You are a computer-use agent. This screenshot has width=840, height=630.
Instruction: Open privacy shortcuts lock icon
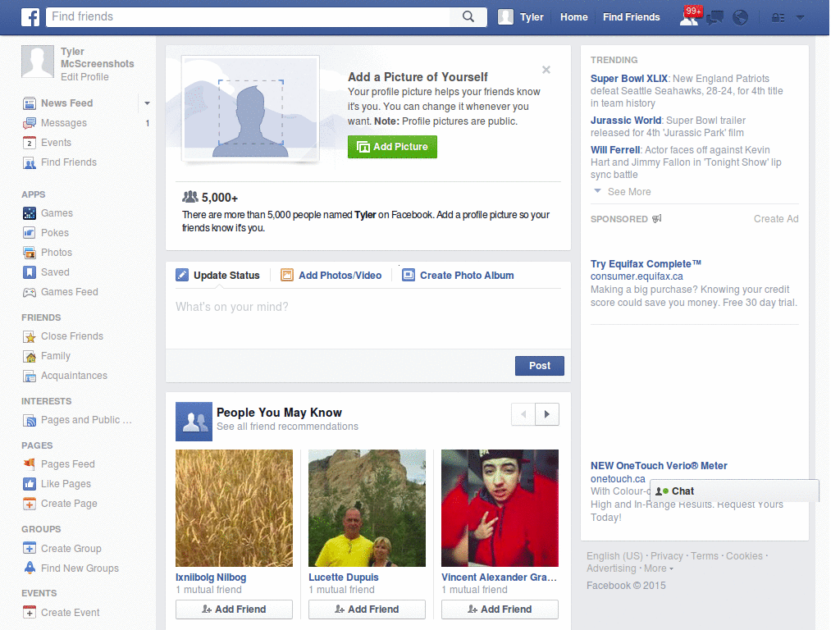coord(778,18)
